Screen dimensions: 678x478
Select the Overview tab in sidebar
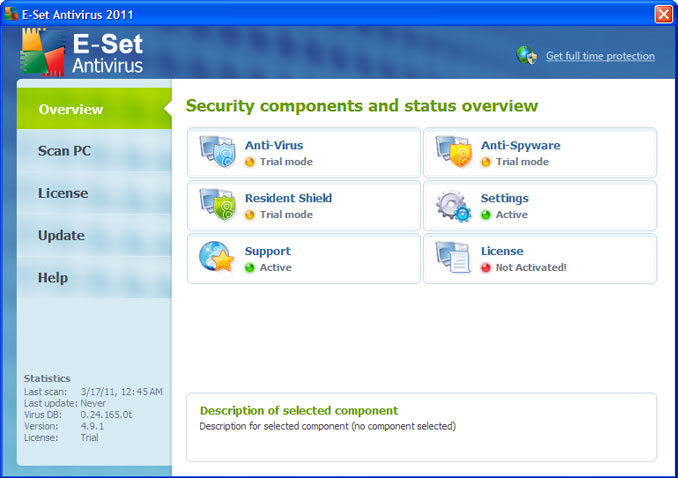tap(94, 109)
